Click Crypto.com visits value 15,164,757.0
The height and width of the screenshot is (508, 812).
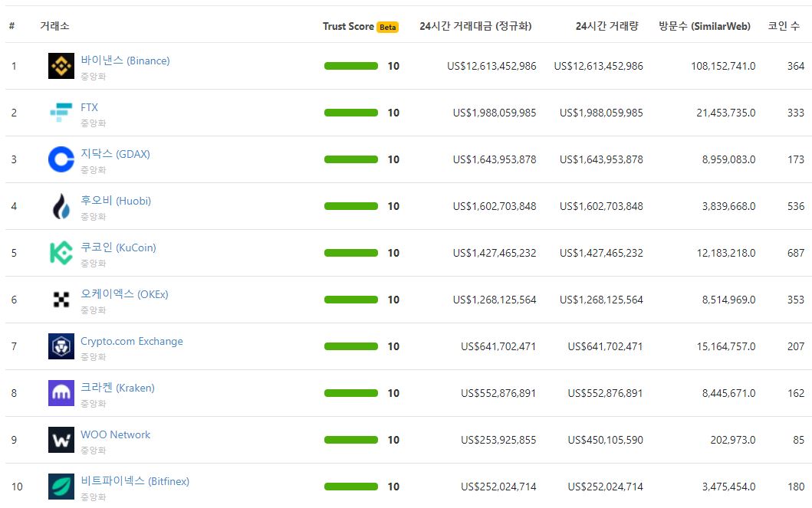pos(726,346)
